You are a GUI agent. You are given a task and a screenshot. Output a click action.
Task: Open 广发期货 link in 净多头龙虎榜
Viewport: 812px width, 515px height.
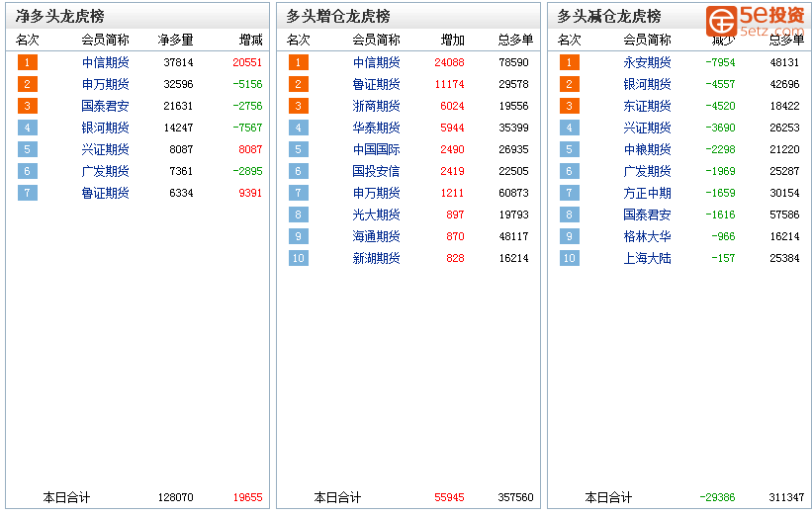105,171
